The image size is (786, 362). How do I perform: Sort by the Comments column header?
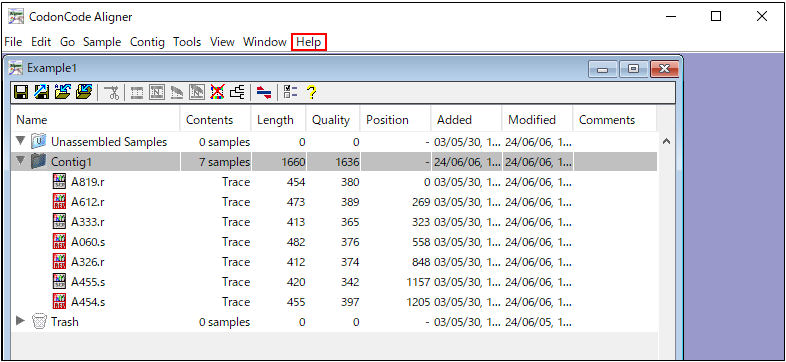coord(615,120)
